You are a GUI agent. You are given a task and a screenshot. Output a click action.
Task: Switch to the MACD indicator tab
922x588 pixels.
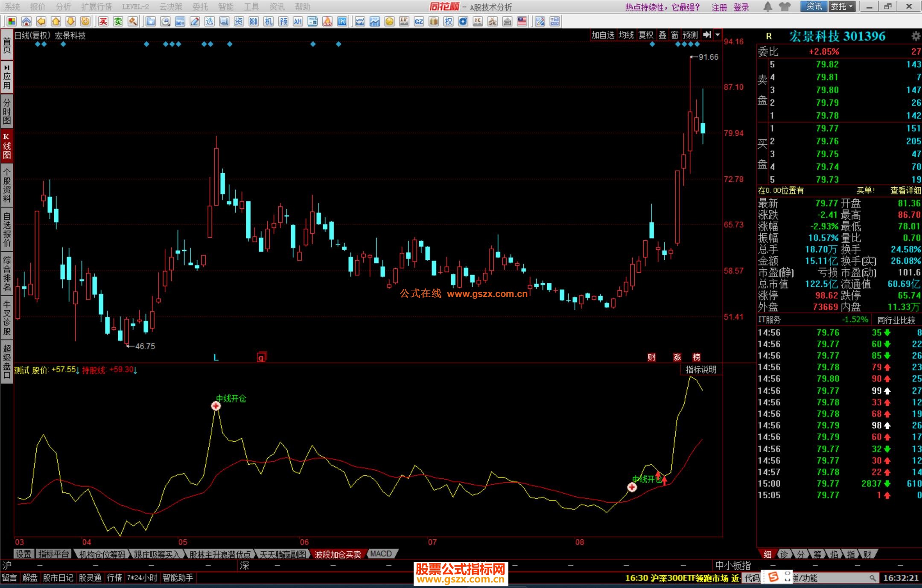(381, 554)
